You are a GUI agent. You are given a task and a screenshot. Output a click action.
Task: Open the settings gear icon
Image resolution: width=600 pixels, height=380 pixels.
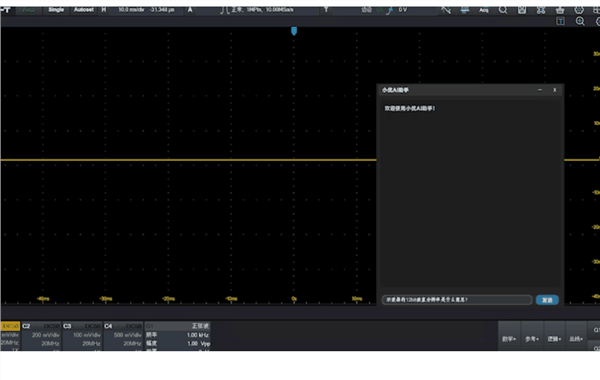(x=579, y=10)
